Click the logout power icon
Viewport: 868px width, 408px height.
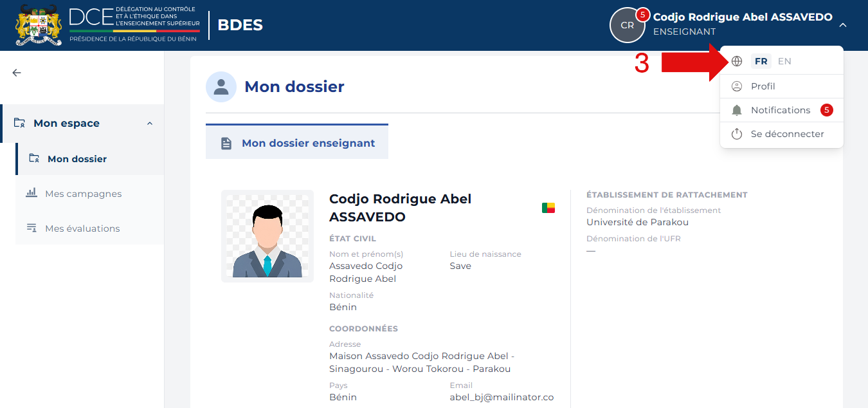coord(737,134)
